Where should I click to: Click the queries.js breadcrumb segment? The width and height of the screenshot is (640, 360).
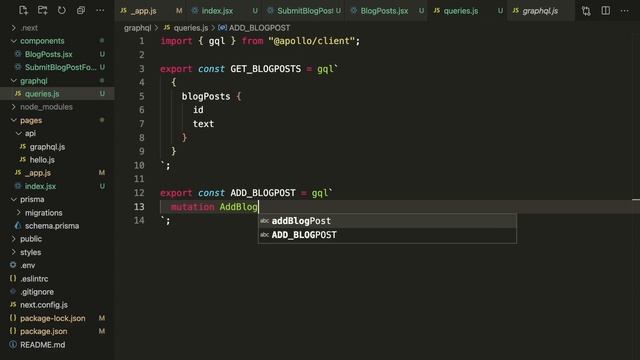tap(191, 28)
